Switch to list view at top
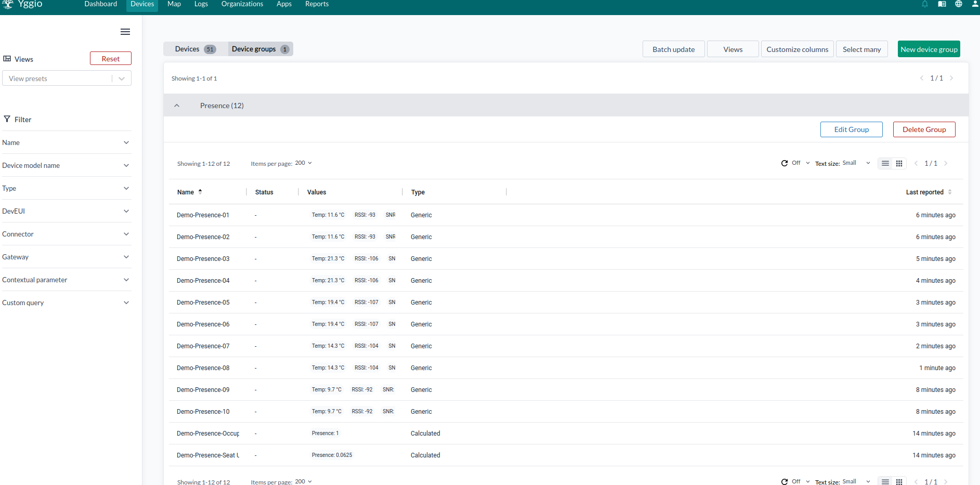This screenshot has height=485, width=980. [885, 163]
